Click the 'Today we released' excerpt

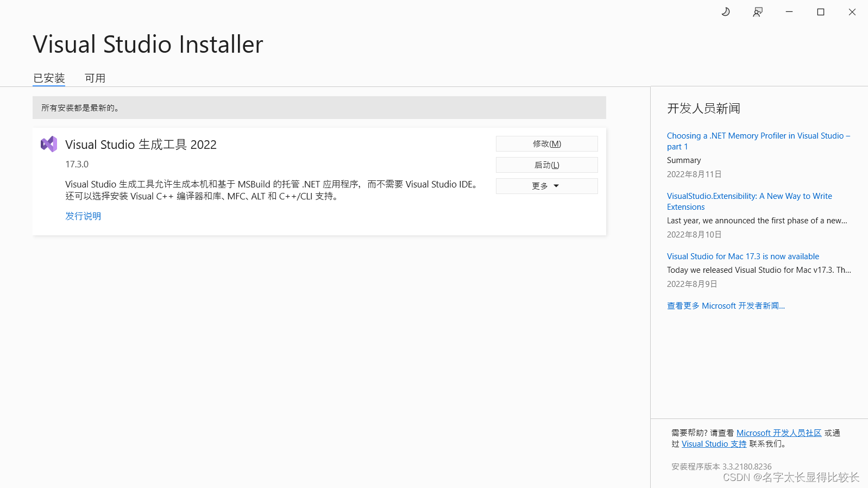pos(759,270)
